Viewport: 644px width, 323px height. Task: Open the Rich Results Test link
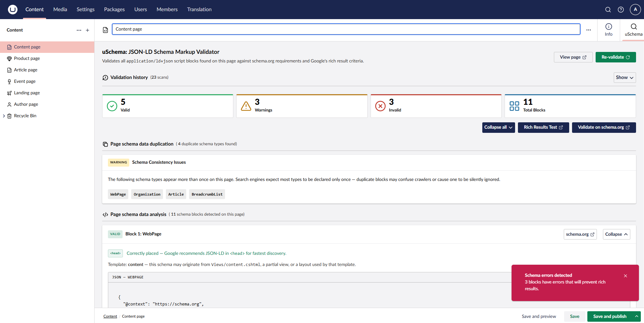click(543, 127)
